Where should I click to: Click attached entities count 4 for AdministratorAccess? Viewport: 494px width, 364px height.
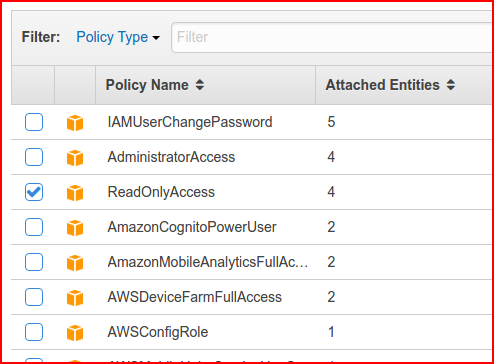331,157
